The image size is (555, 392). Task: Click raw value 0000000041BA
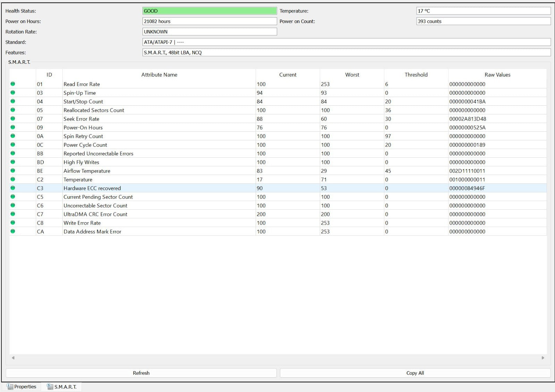click(x=467, y=102)
